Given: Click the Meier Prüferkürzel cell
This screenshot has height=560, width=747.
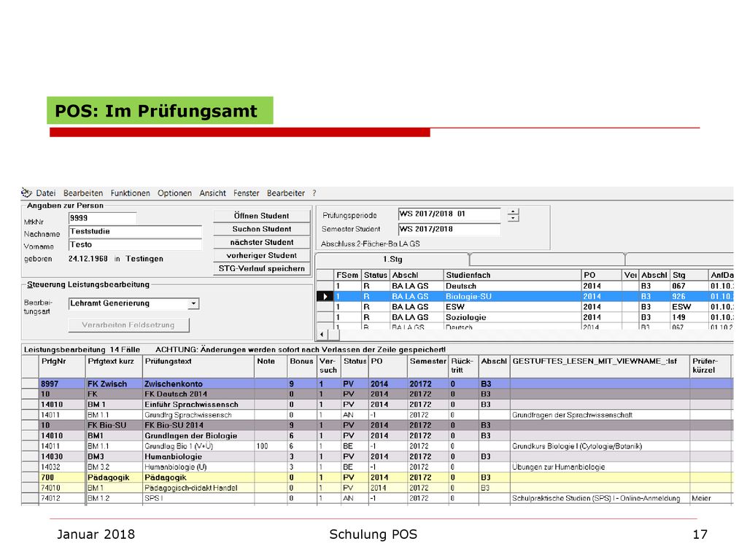Looking at the screenshot, I should pos(710,499).
